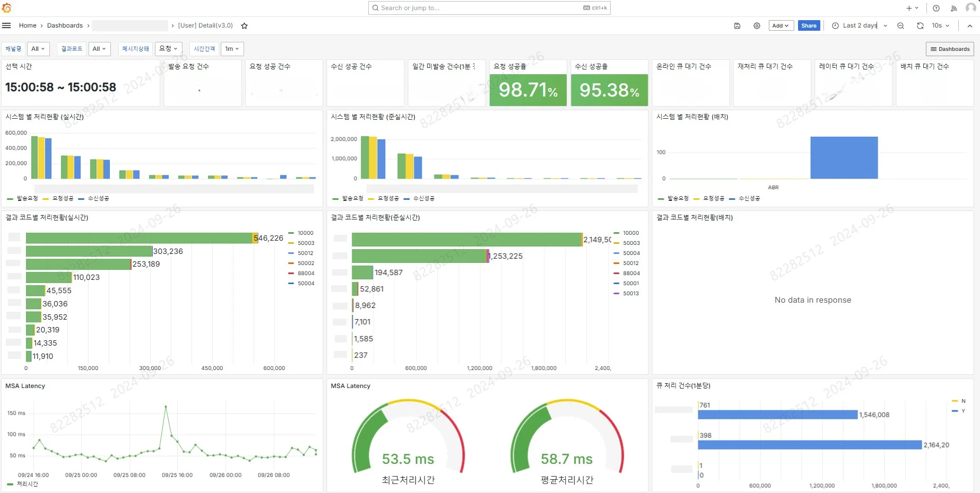This screenshot has width=980, height=493.
Task: Open the Add panel menu
Action: coord(780,25)
